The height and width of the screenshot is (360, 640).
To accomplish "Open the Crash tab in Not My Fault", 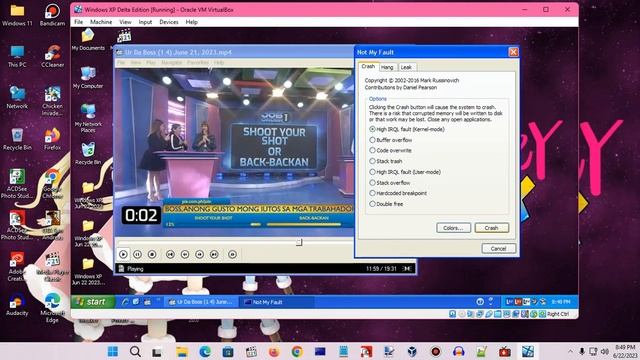I will 368,66.
